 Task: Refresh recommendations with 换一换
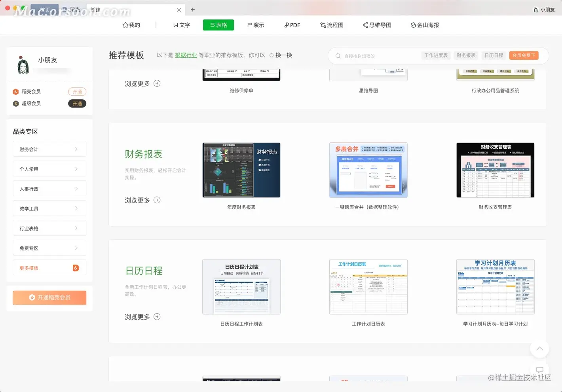281,55
